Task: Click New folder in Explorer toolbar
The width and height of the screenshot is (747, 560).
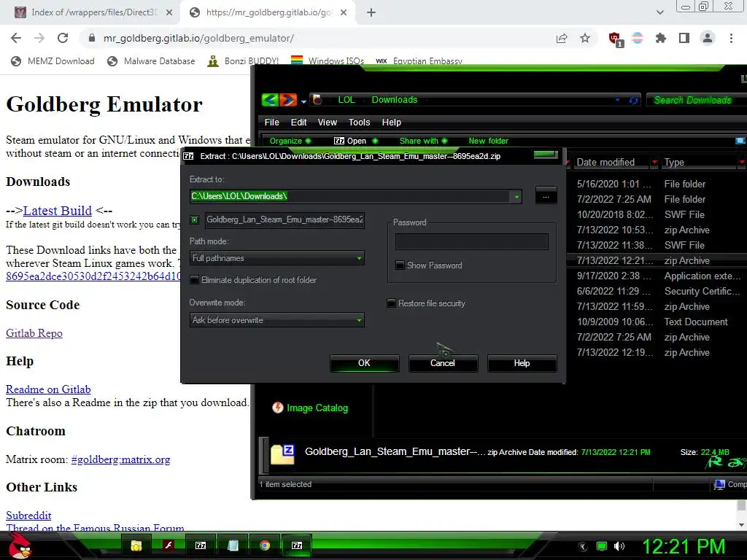Action: click(488, 141)
